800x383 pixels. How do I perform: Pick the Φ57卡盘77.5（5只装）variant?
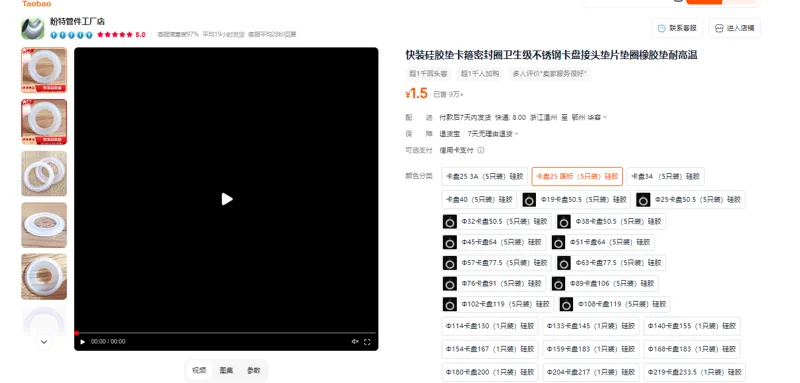point(496,263)
